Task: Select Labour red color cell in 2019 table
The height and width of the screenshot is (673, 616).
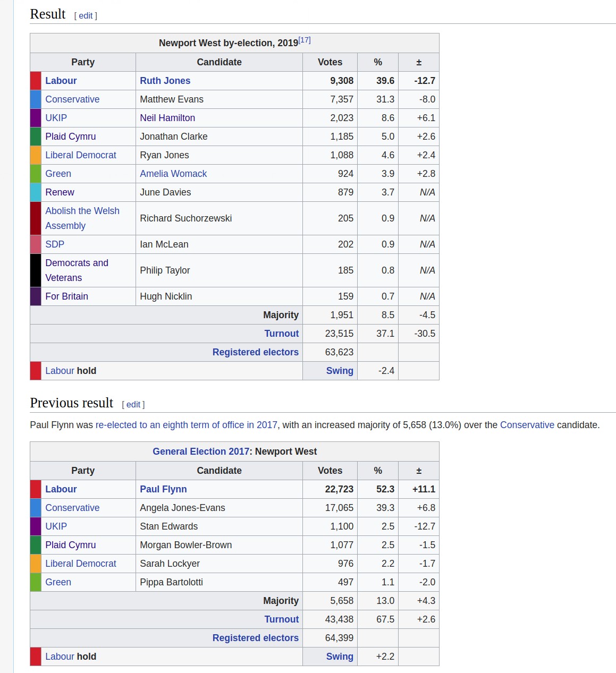Action: [x=36, y=81]
